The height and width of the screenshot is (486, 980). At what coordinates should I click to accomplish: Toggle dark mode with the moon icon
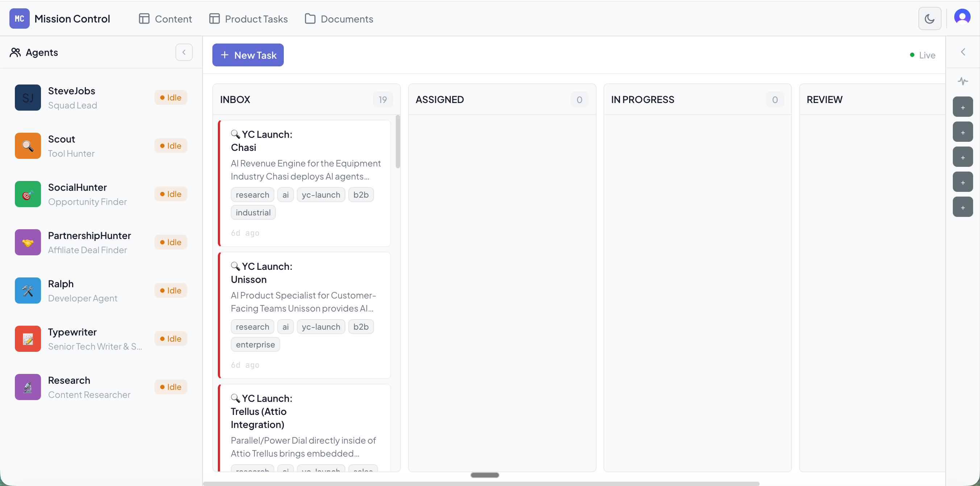click(x=929, y=18)
